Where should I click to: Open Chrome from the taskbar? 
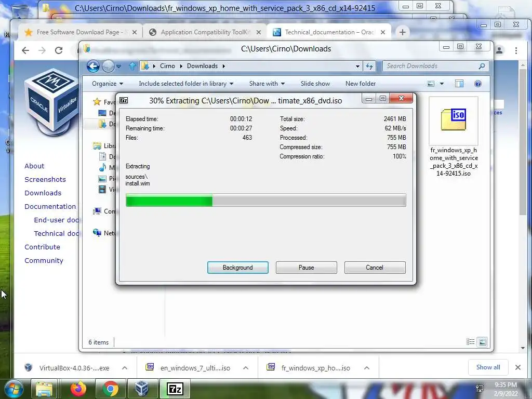coord(110,389)
